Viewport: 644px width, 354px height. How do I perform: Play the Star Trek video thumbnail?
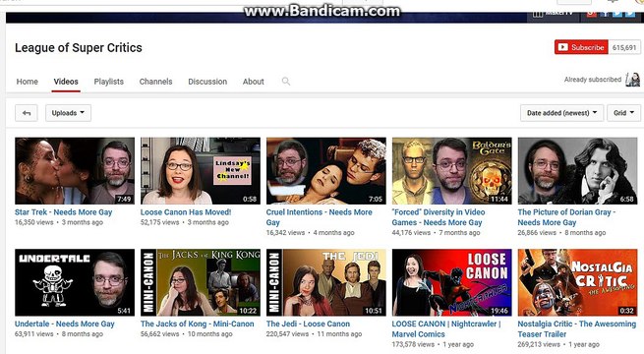tap(75, 171)
